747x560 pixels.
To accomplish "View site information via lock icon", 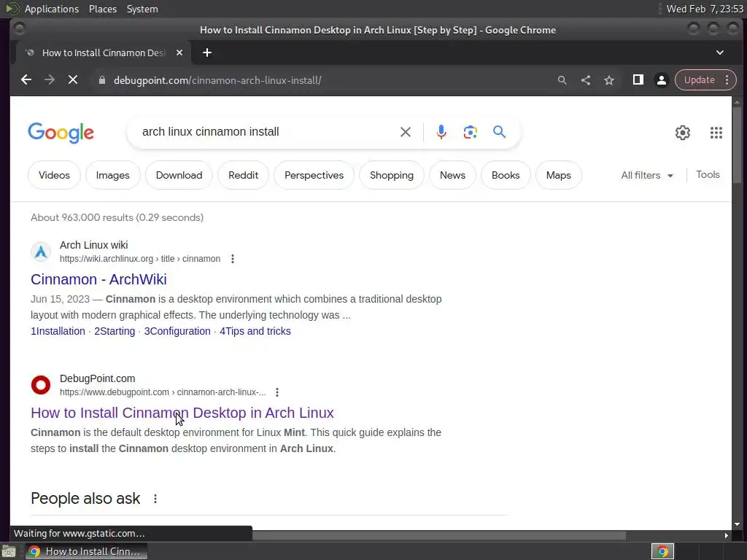I will click(101, 80).
